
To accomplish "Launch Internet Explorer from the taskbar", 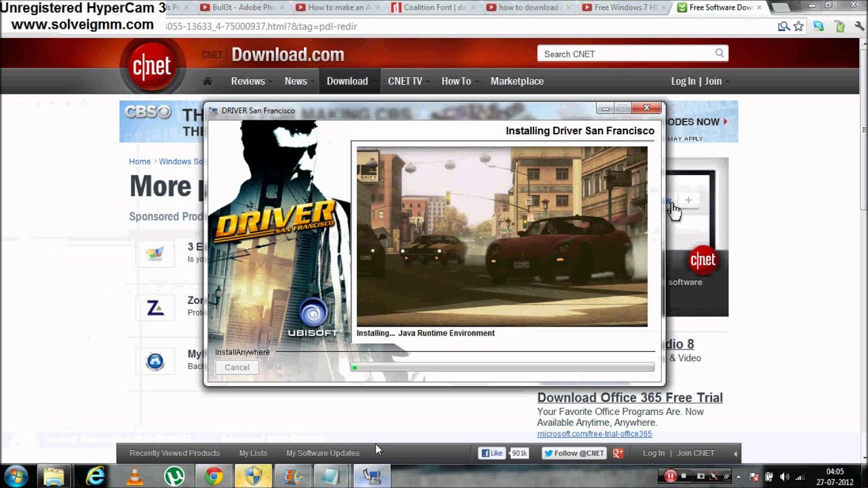I will pyautogui.click(x=95, y=476).
